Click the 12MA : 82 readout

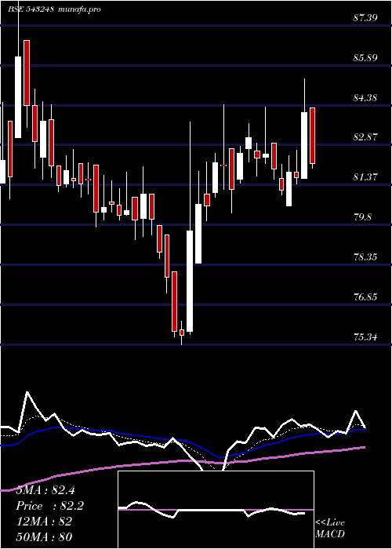click(44, 522)
